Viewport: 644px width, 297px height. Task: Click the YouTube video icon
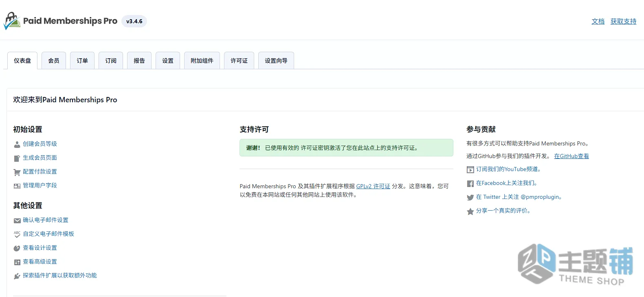click(470, 169)
